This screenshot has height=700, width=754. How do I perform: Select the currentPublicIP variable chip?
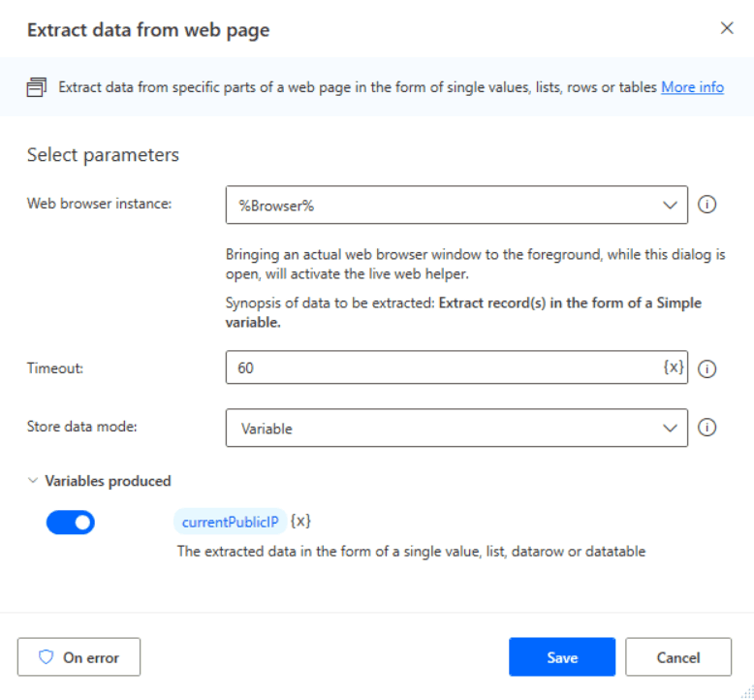230,522
